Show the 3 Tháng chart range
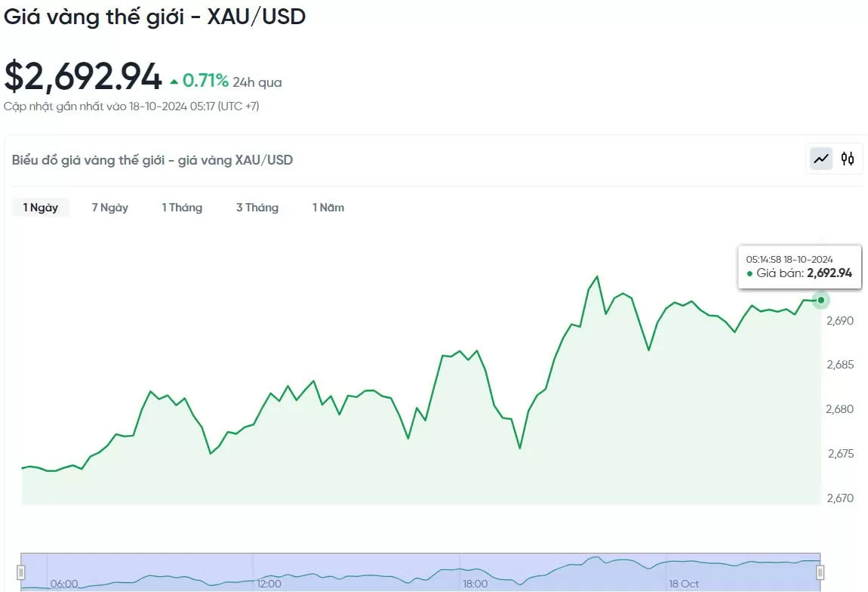 coord(257,208)
